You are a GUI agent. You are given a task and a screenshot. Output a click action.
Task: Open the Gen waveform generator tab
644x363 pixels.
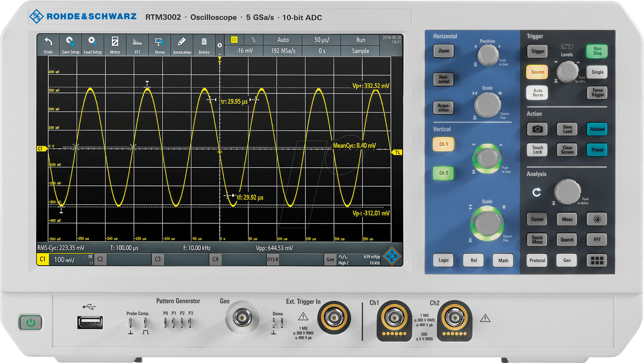pos(330,259)
